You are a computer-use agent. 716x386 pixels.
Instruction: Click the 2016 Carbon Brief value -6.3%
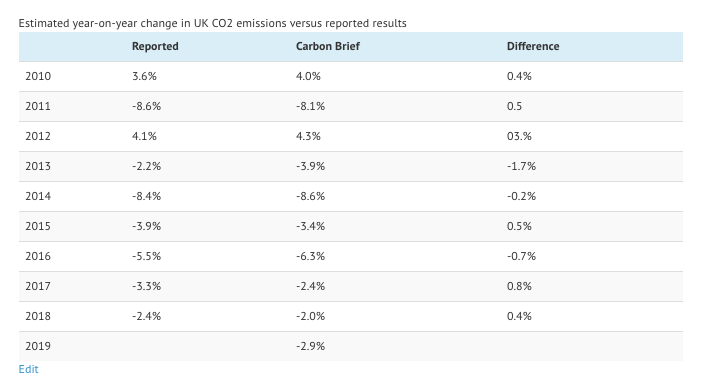click(311, 256)
